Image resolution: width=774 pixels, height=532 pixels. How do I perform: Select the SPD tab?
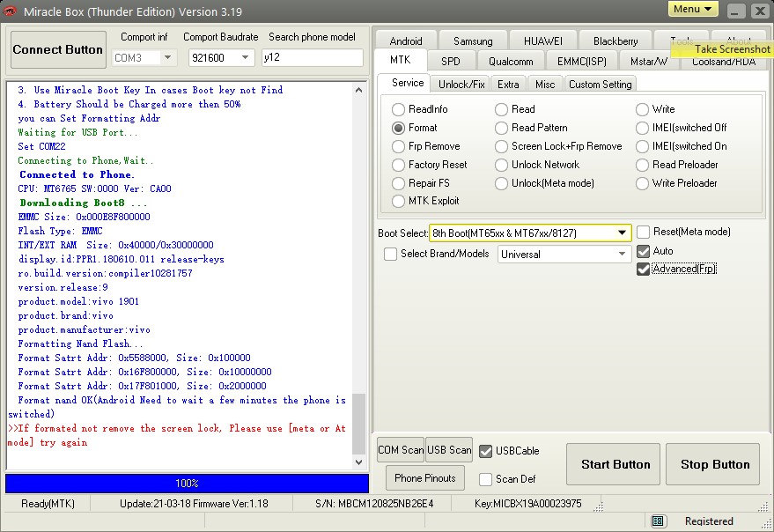pos(450,62)
